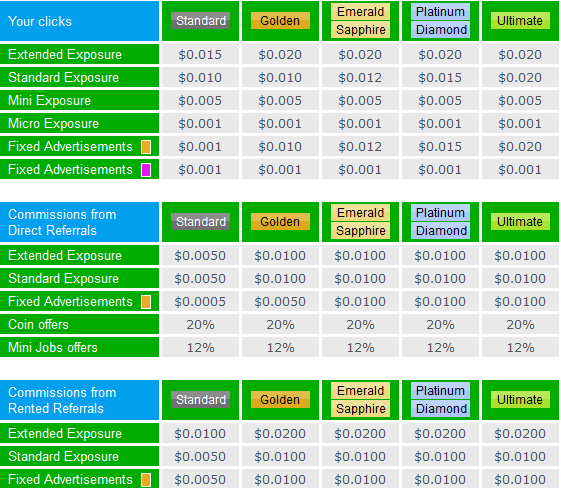This screenshot has width=561, height=488.
Task: Click the $0.015 Standard value for Extended Exposure clicks
Action: (200, 54)
